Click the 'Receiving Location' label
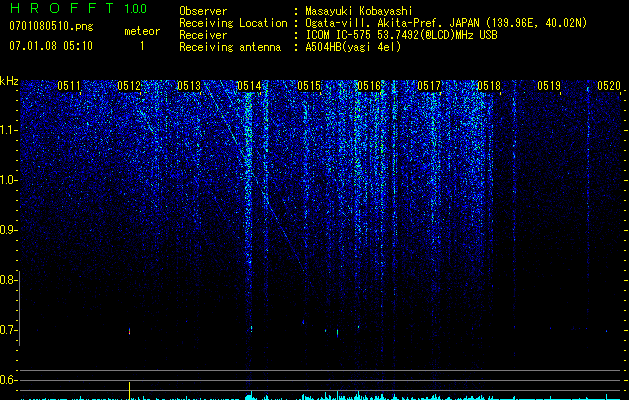629x400 pixels. (233, 23)
